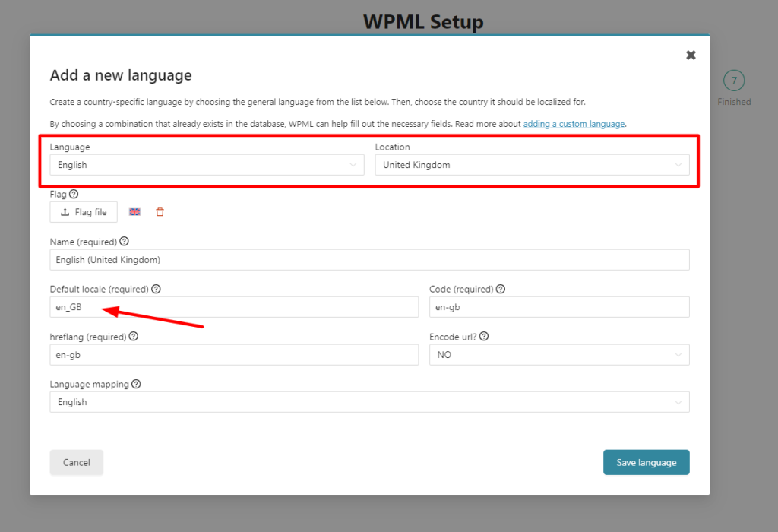Screen dimensions: 778x532
Task: Click the Save language button
Action: 646,462
